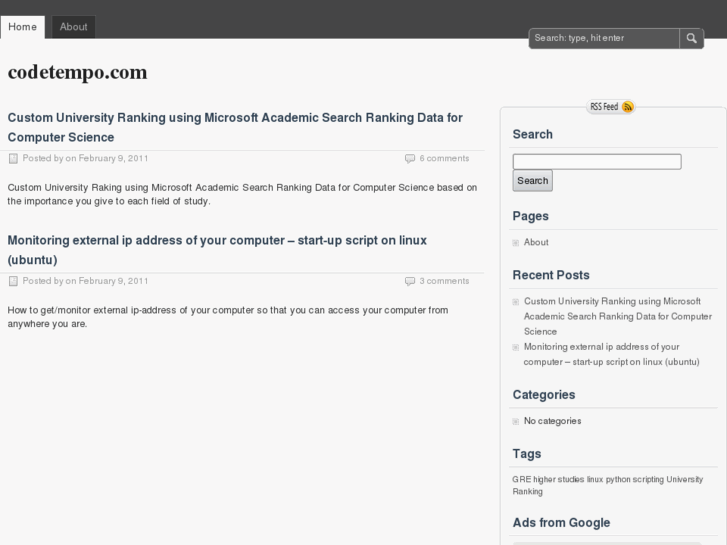The width and height of the screenshot is (727, 545).
Task: Focus the header search field
Action: [604, 38]
